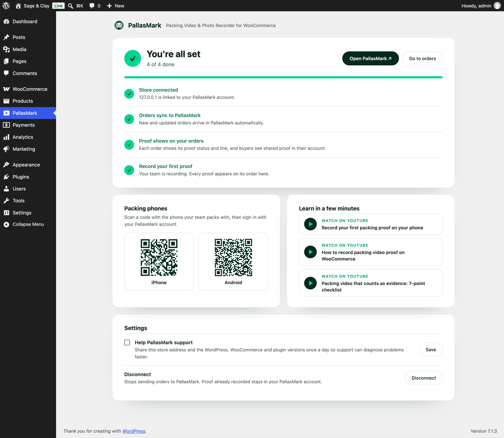Click the Disconnect button

point(424,378)
